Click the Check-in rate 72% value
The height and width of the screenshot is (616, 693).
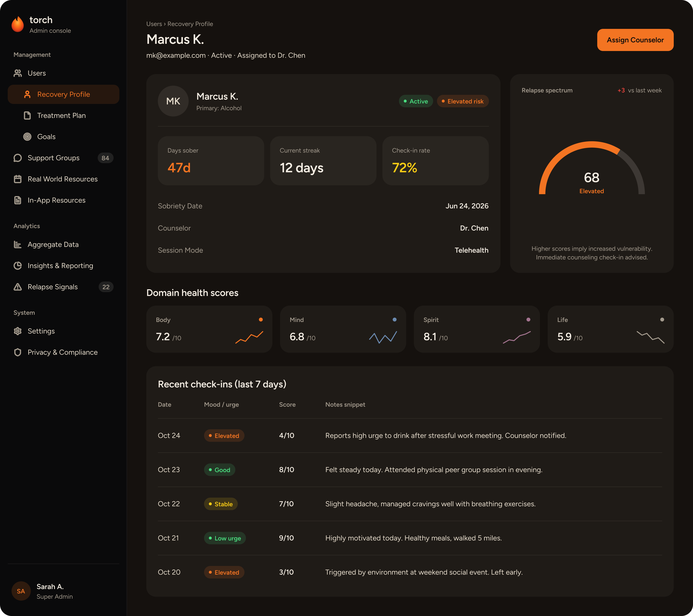[x=404, y=168]
